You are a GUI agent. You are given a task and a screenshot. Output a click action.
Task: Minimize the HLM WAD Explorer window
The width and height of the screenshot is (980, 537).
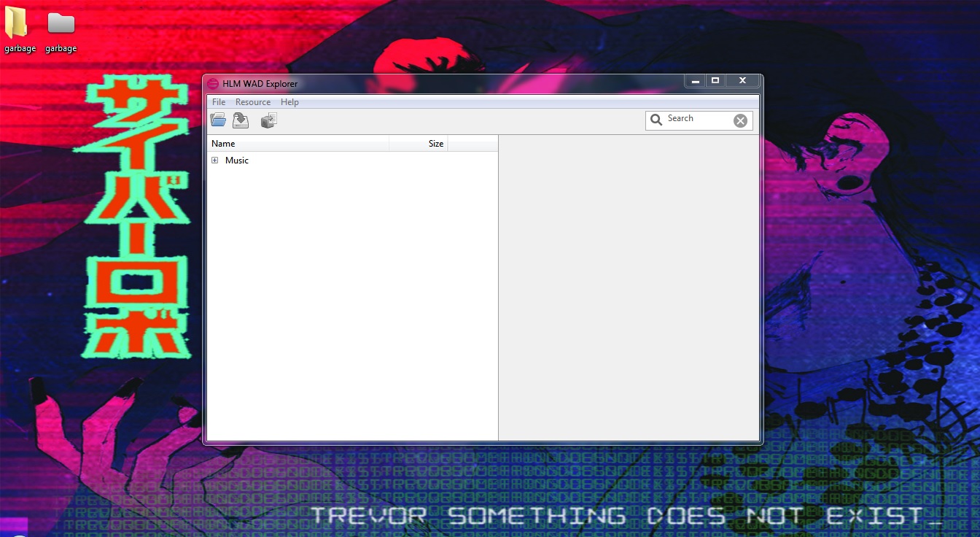[x=696, y=80]
